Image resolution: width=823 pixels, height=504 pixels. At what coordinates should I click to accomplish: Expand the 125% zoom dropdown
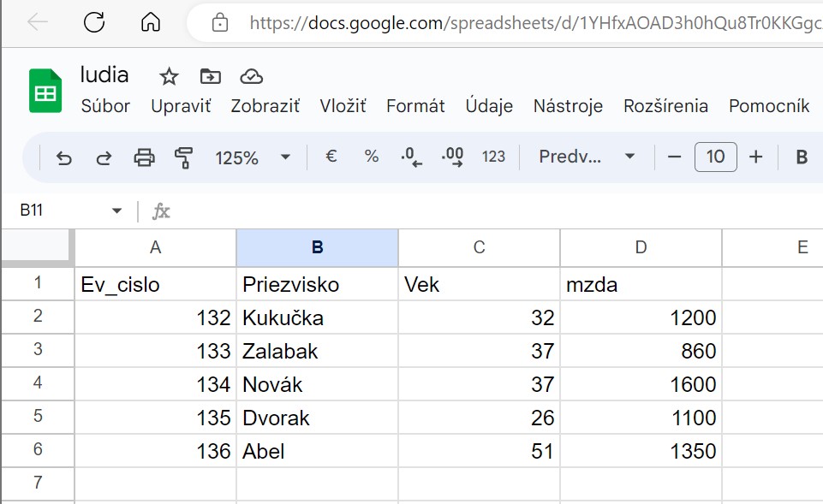click(x=253, y=157)
